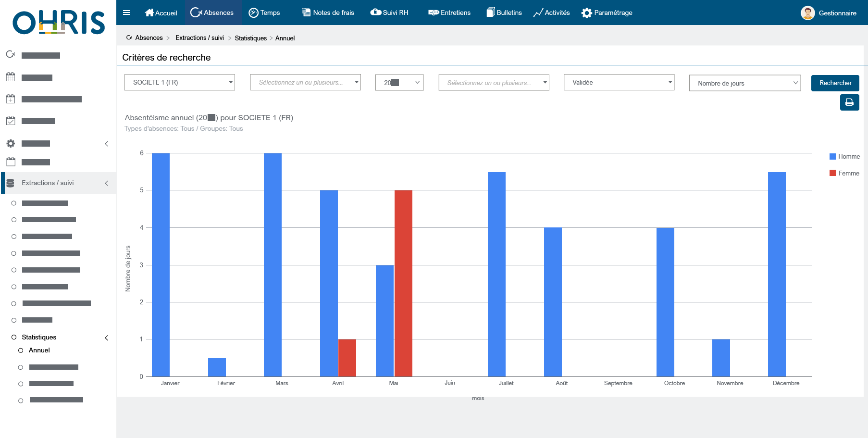
Task: Click the Extractions / suivi database icon
Action: (11, 183)
